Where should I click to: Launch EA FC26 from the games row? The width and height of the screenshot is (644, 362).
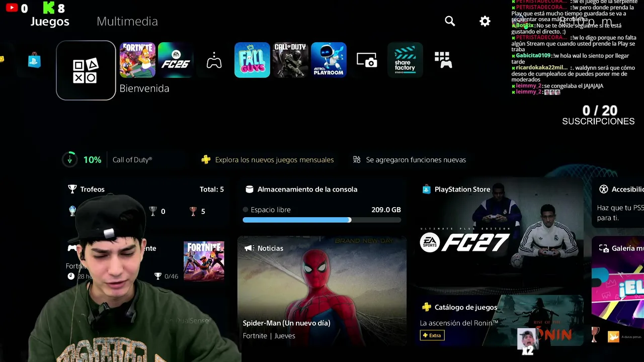[x=176, y=60]
